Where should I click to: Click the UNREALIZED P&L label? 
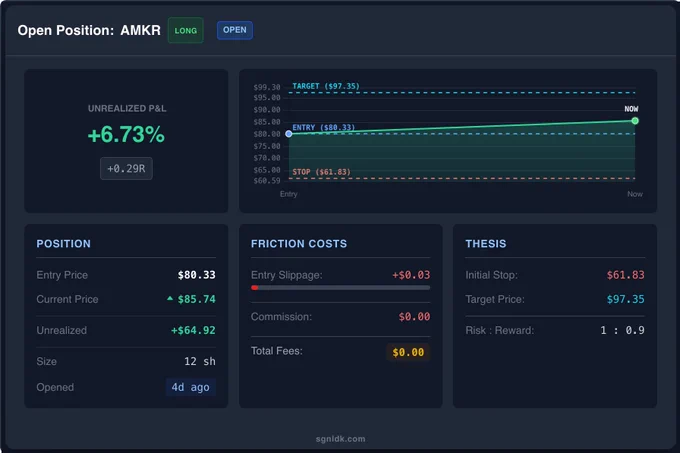pos(127,108)
